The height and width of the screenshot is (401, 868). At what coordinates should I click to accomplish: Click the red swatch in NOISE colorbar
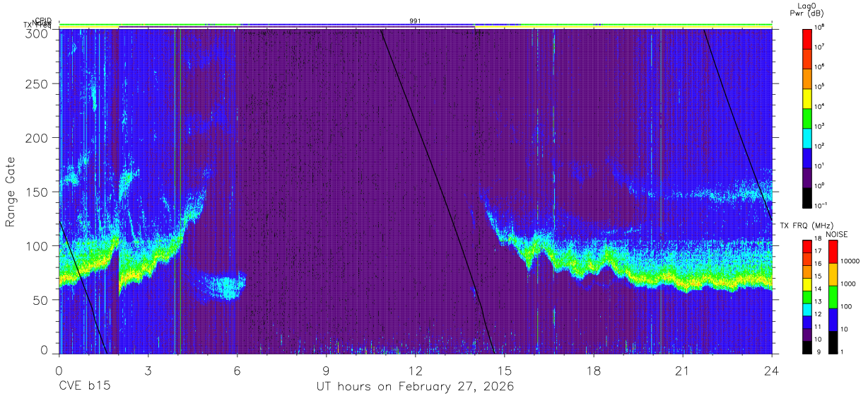[833, 251]
